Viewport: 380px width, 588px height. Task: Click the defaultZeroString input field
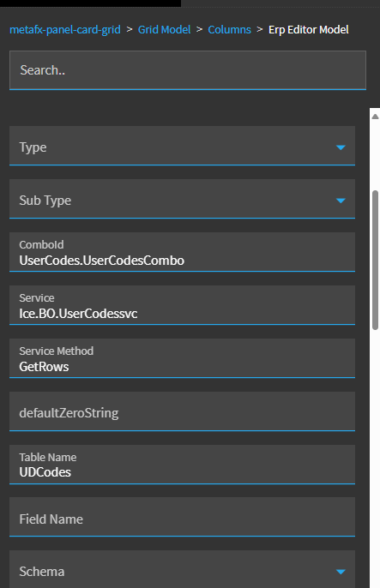[x=183, y=411]
